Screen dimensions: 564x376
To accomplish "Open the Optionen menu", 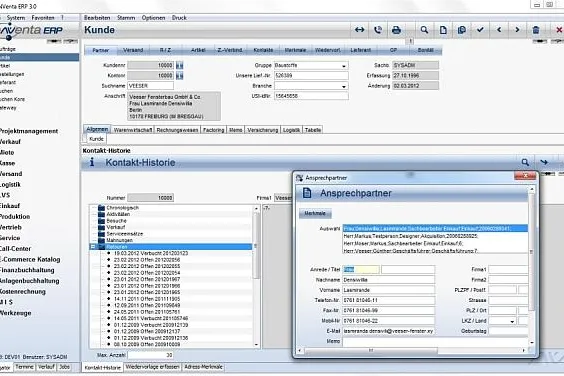I will pos(153,18).
